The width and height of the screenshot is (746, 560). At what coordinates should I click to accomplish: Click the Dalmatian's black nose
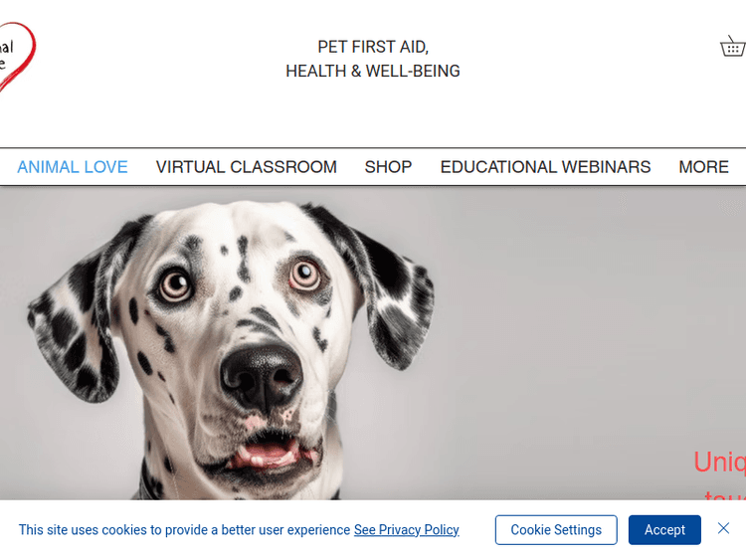click(262, 376)
